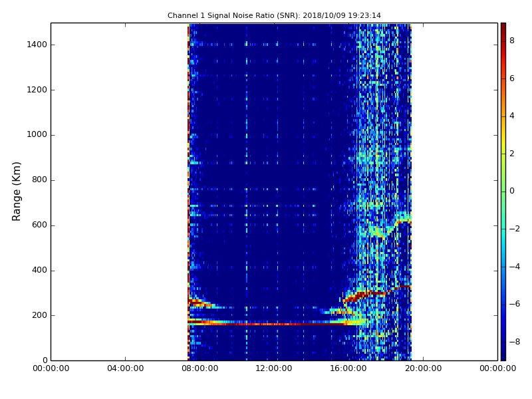Click the leftmost 00:00:00 time axis label
The width and height of the screenshot is (532, 399).
(51, 368)
